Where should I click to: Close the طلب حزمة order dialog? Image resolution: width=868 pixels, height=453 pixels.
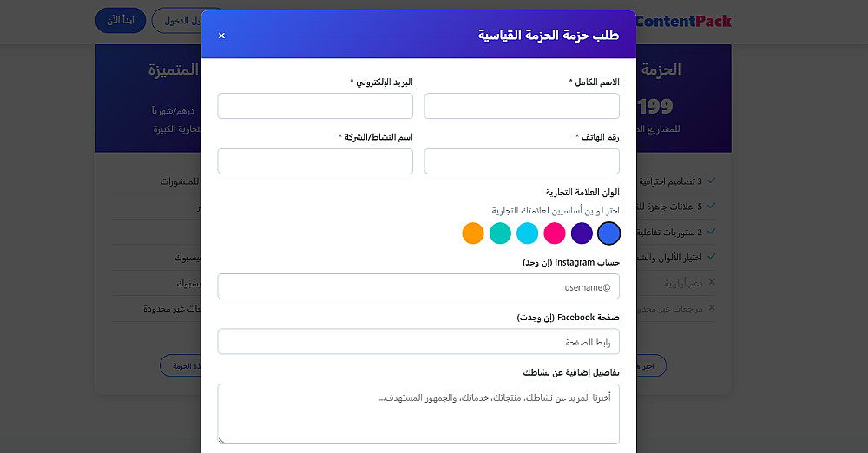(x=221, y=36)
